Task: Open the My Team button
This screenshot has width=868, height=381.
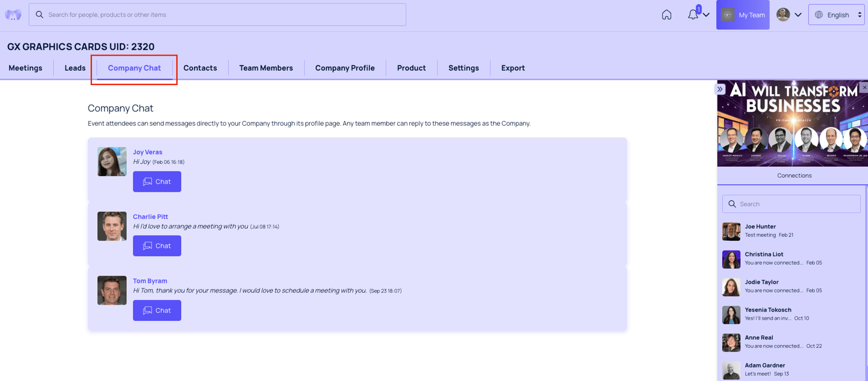Action: pyautogui.click(x=743, y=15)
